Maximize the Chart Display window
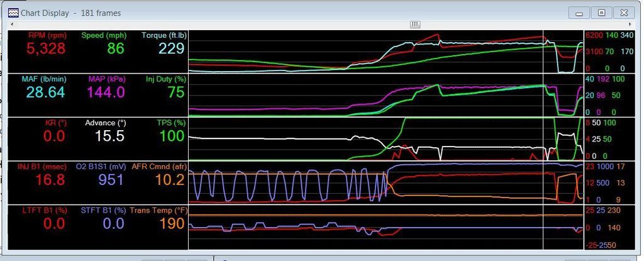Screen dimensions: 644x261 pyautogui.click(x=601, y=13)
